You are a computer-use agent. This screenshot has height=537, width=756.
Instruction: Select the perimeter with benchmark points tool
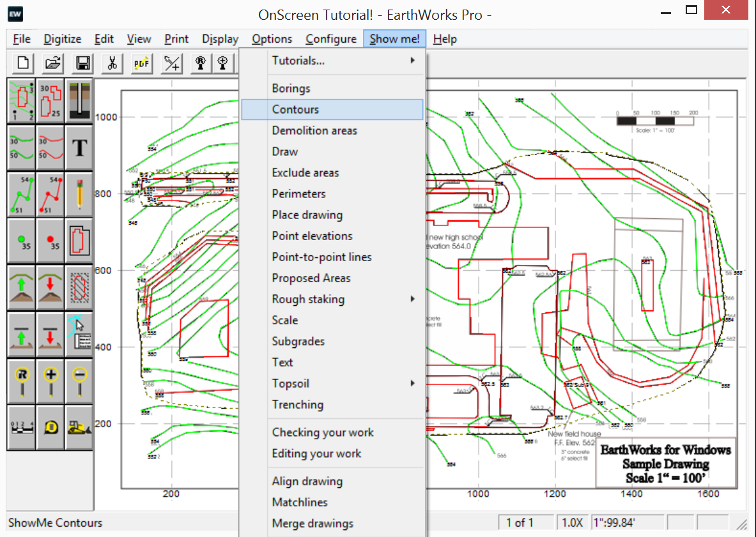click(22, 101)
